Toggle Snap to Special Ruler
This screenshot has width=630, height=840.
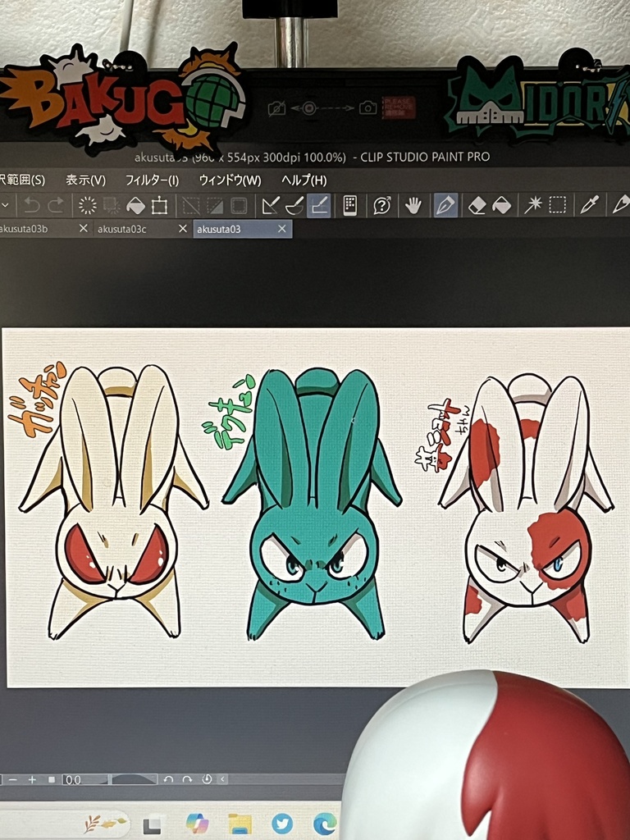click(x=294, y=206)
